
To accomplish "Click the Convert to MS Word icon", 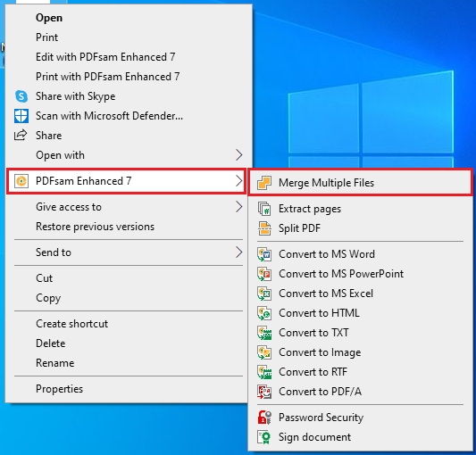I will [x=264, y=254].
